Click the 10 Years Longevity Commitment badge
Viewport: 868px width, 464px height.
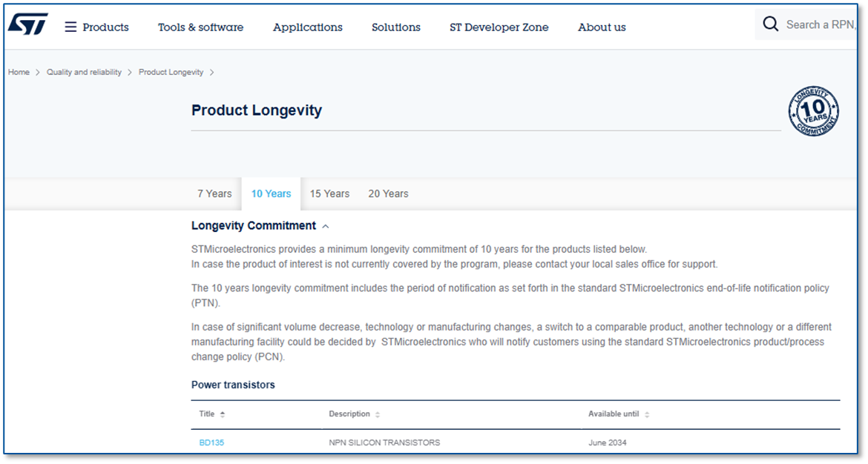point(813,111)
